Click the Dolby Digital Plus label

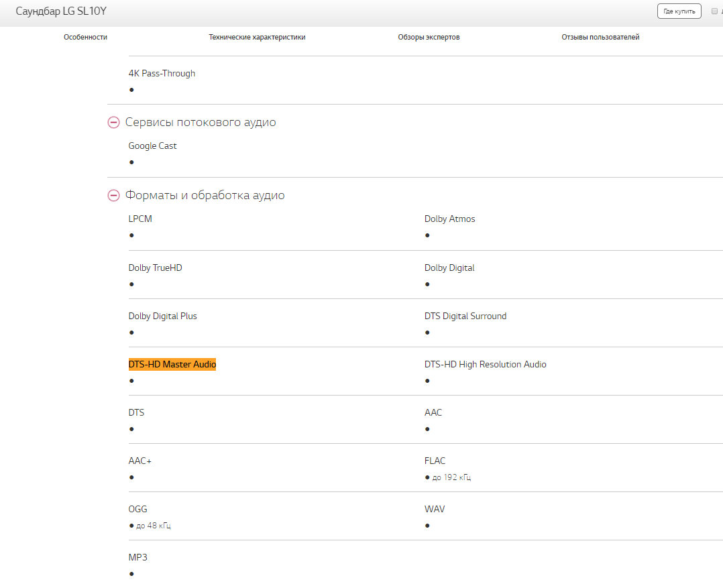tap(162, 316)
